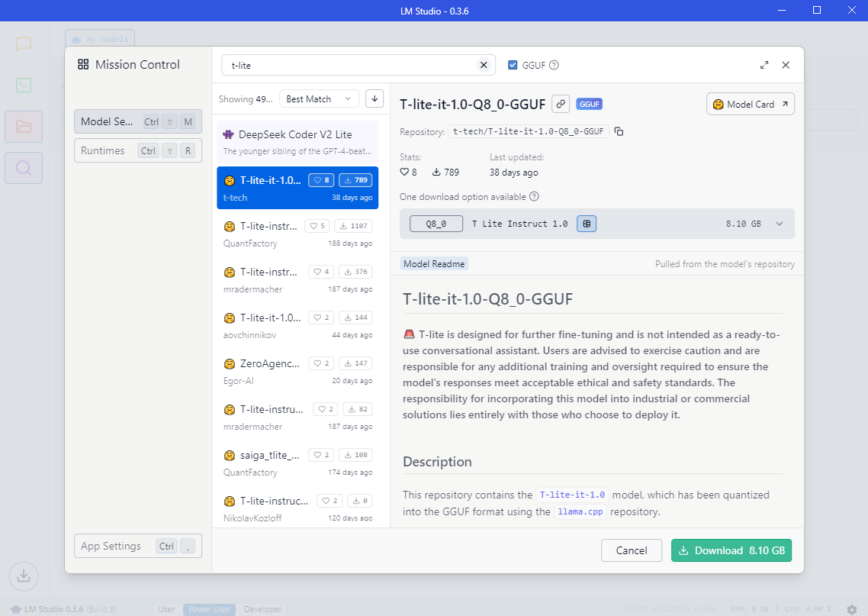
Task: Select QuantFactory T-lite-instr result 188 days ago
Action: click(x=297, y=234)
